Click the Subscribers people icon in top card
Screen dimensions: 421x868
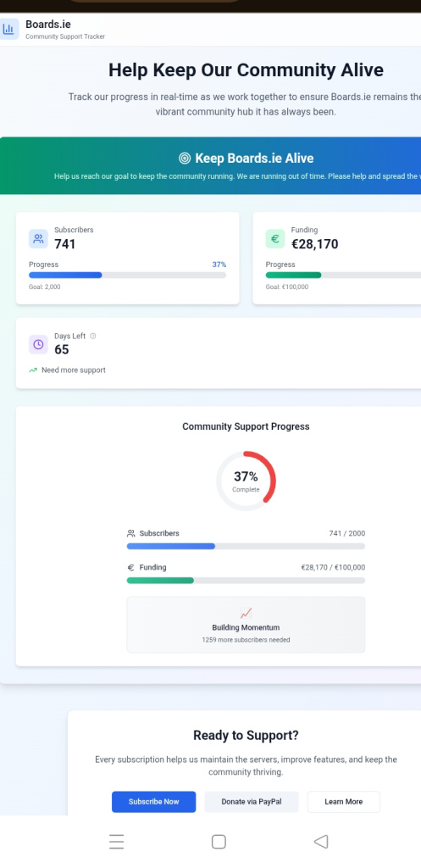click(38, 239)
